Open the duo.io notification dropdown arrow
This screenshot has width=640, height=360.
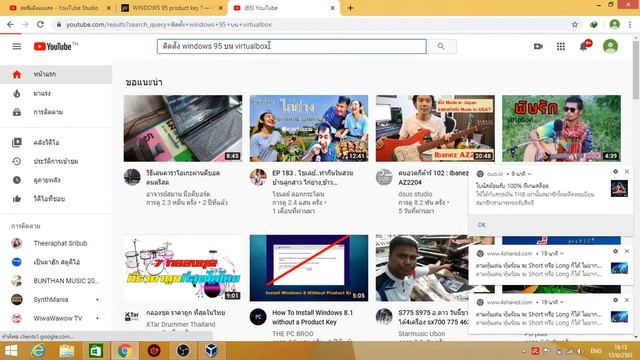tap(529, 174)
